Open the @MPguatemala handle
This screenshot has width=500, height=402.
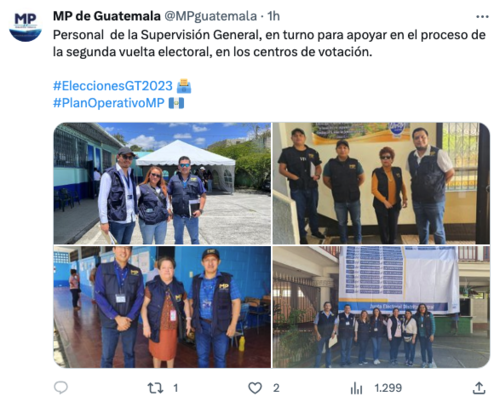pos(211,16)
